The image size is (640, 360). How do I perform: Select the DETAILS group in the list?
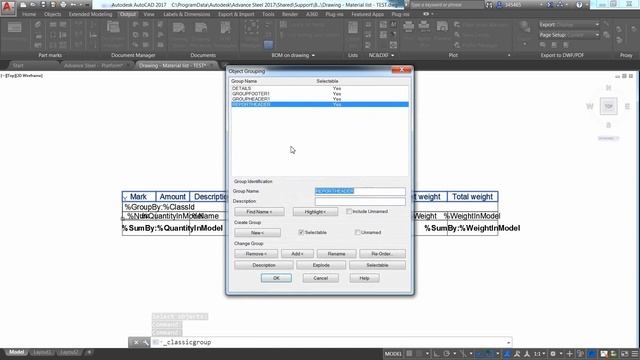(x=320, y=88)
